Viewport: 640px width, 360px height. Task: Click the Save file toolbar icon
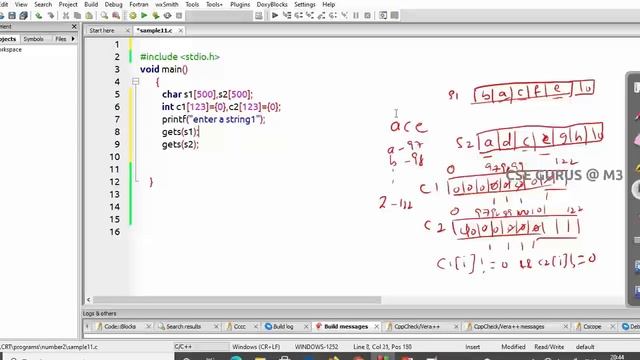pos(12,16)
